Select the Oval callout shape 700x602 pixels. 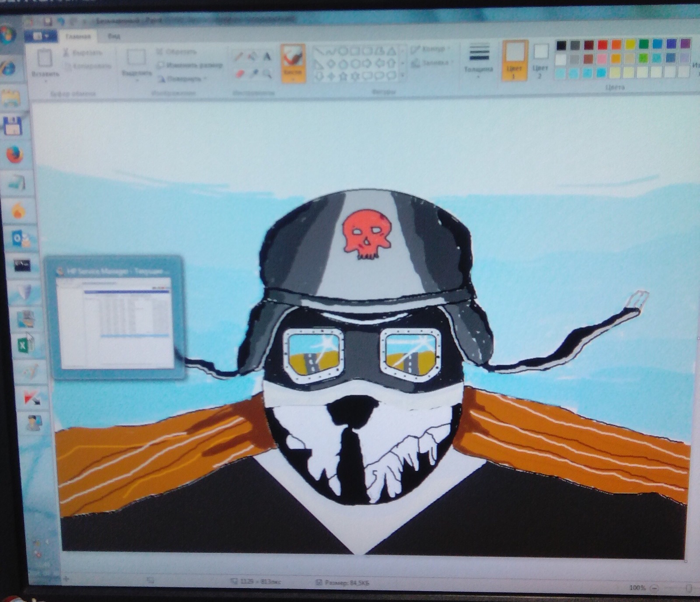tap(380, 76)
